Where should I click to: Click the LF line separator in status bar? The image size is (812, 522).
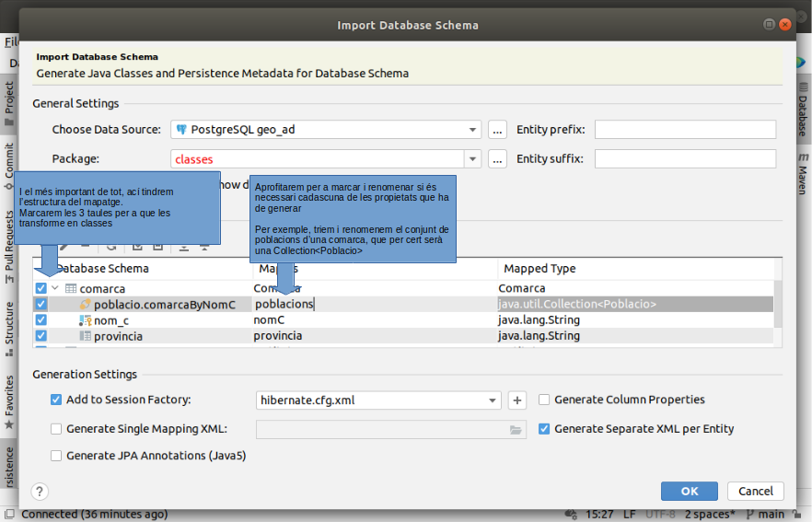click(629, 515)
